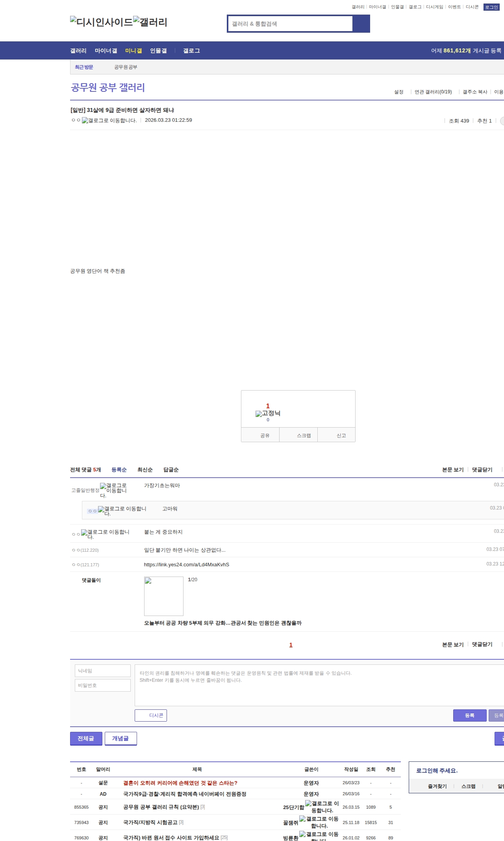This screenshot has height=841, width=504.
Task: Sort comments by 답글순
Action: 171,470
